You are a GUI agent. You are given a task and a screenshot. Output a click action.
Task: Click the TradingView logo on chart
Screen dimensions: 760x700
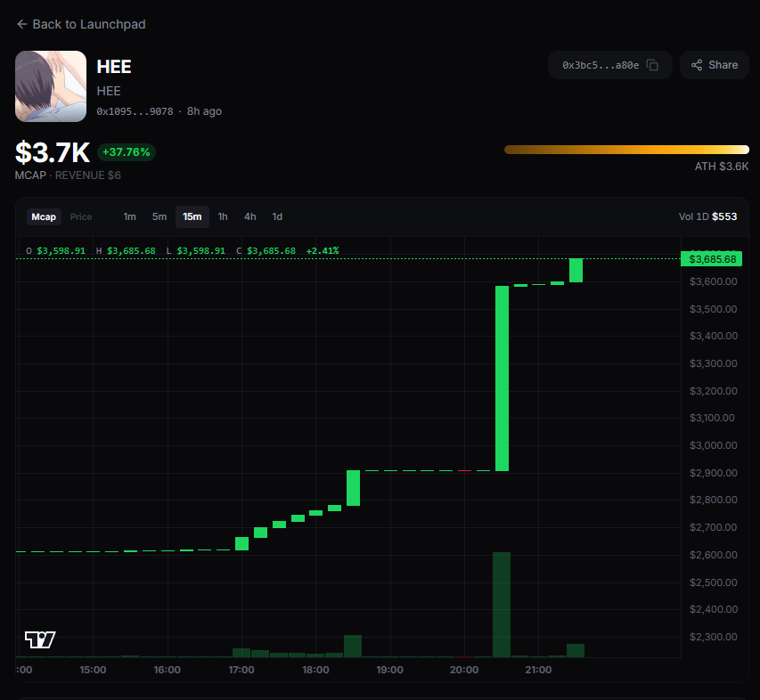[40, 639]
